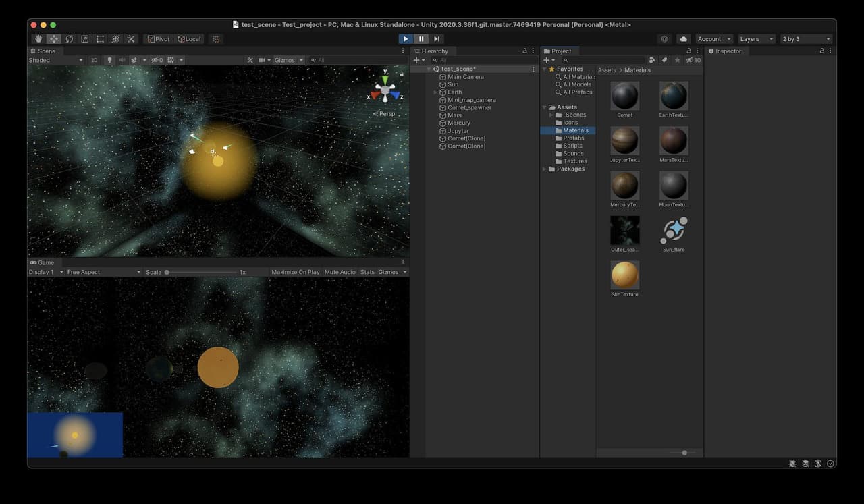Image resolution: width=864 pixels, height=504 pixels.
Task: Toggle scene lighting bulb icon
Action: coord(109,60)
